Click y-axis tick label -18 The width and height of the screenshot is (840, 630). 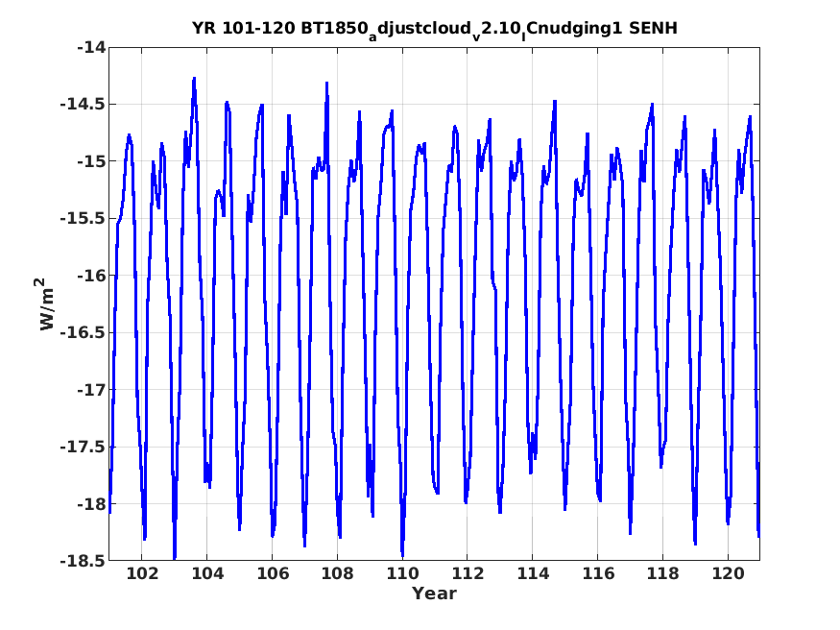pos(91,503)
